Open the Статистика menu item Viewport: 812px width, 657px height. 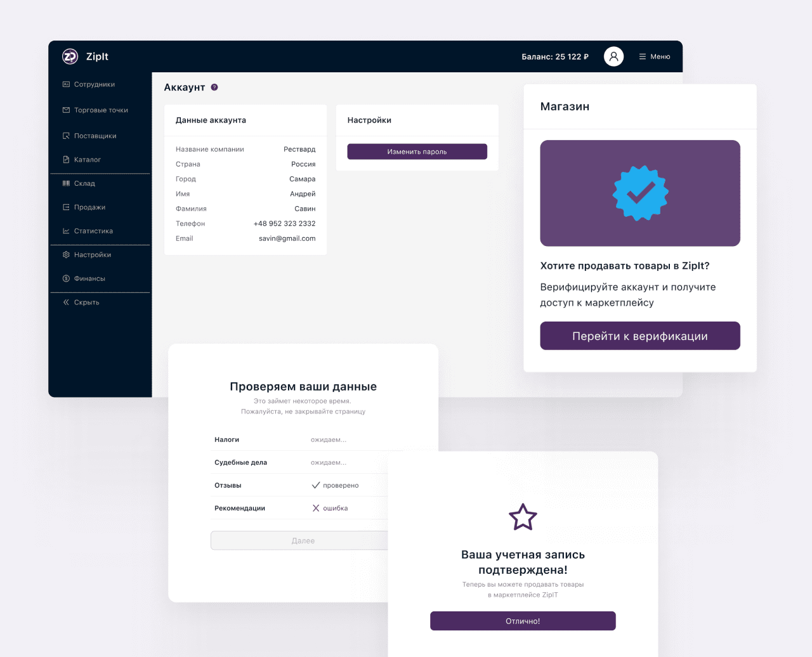pyautogui.click(x=93, y=231)
